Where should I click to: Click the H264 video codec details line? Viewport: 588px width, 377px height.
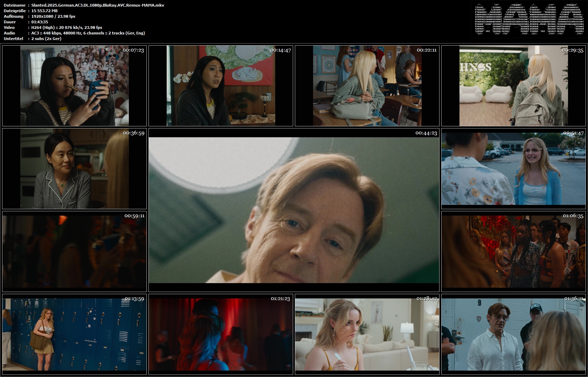(67, 28)
